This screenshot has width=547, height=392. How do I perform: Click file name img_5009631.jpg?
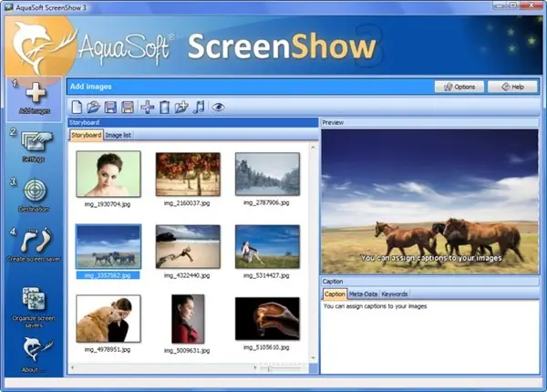pos(187,350)
